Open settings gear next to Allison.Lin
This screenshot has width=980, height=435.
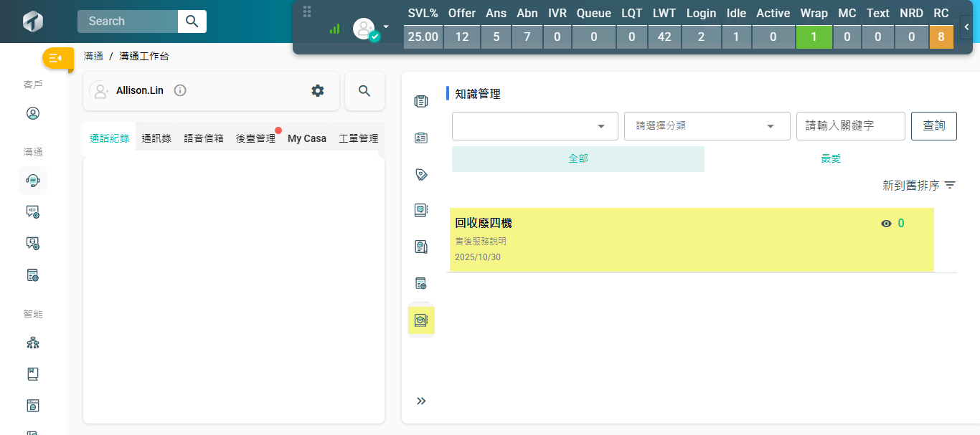(x=318, y=91)
